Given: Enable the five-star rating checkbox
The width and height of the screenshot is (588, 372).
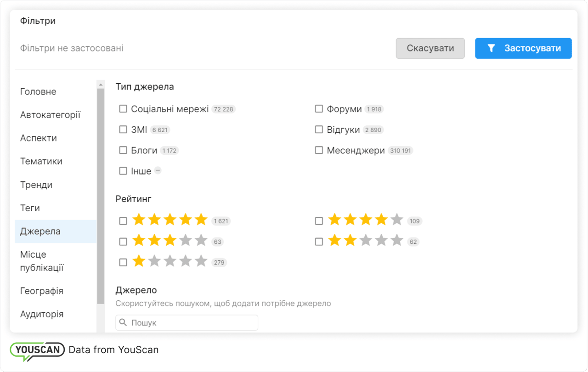Looking at the screenshot, I should click(123, 220).
